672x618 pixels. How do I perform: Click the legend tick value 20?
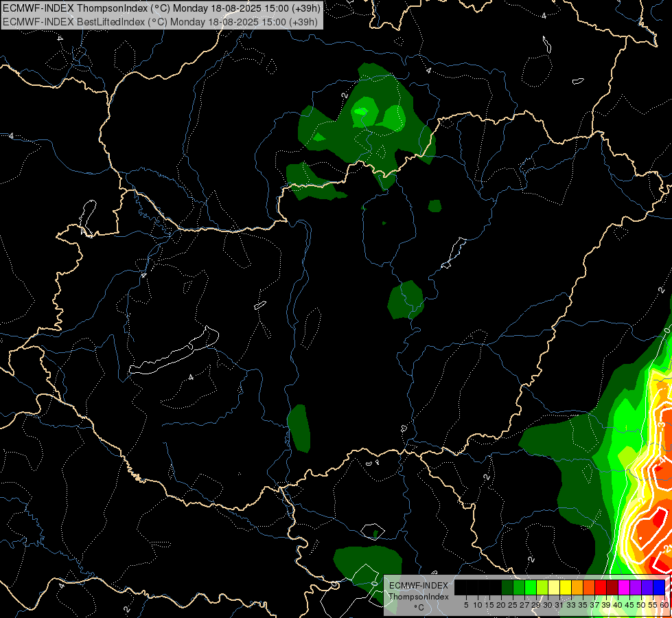tap(501, 605)
